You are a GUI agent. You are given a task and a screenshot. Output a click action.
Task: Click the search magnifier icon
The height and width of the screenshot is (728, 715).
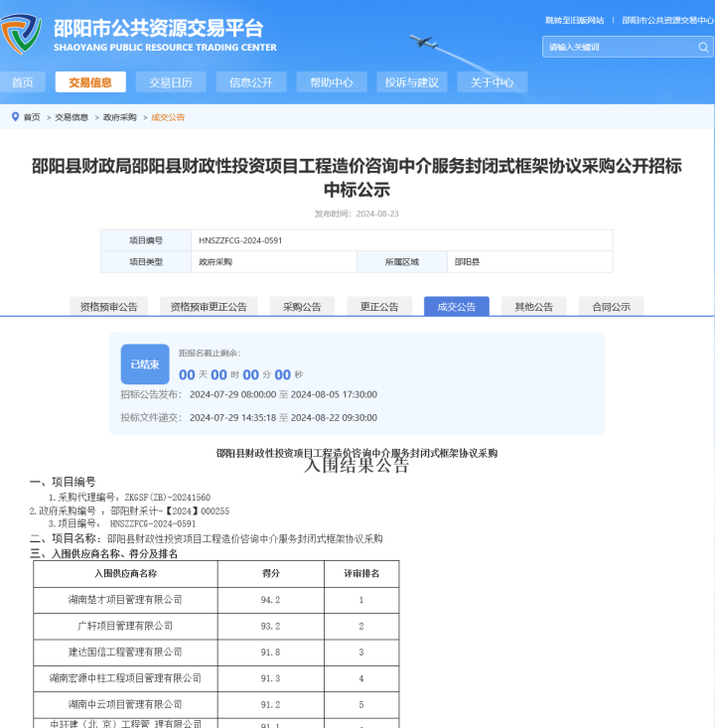point(703,47)
